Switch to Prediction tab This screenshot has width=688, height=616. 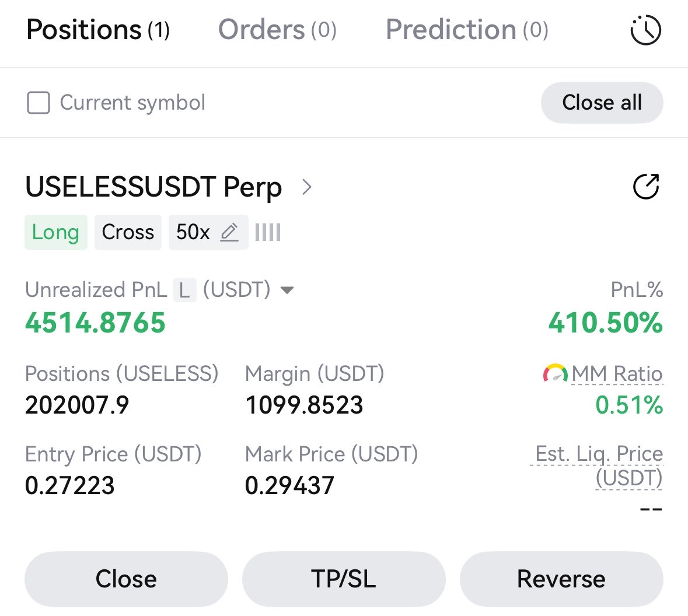pyautogui.click(x=467, y=30)
